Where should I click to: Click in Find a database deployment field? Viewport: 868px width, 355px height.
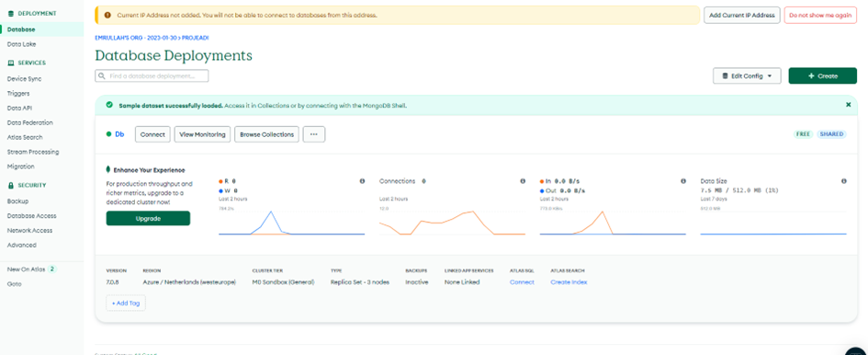pyautogui.click(x=152, y=76)
